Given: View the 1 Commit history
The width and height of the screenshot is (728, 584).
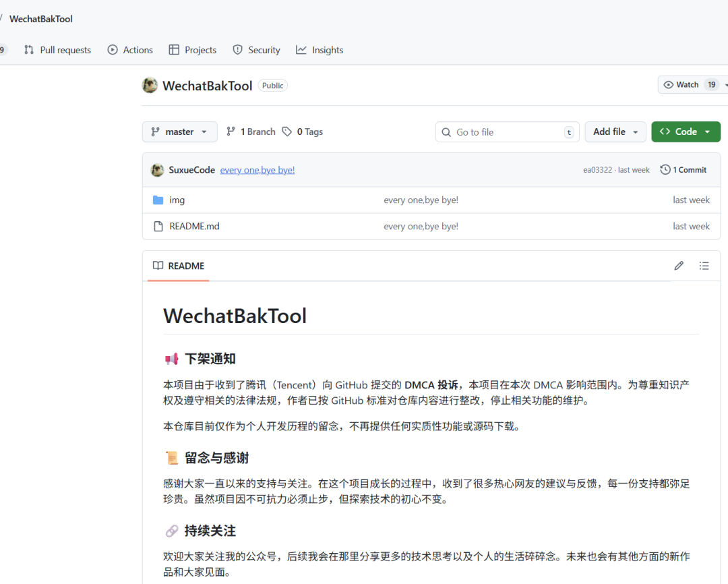Looking at the screenshot, I should point(684,170).
